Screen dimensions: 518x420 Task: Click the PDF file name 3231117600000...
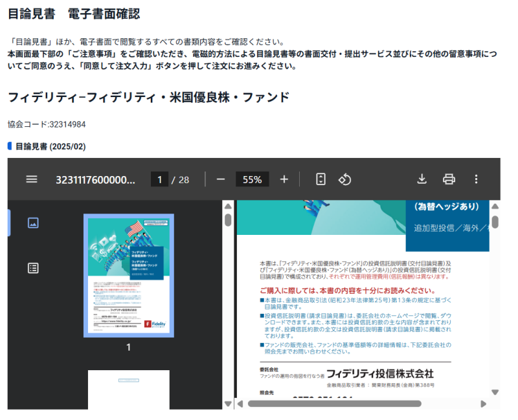click(x=95, y=180)
